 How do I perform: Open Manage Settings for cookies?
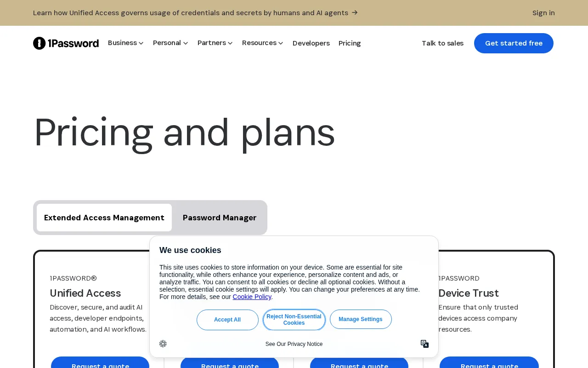[x=361, y=320]
